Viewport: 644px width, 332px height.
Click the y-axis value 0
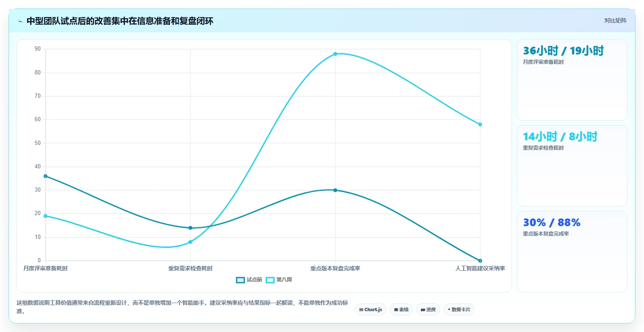click(x=39, y=261)
